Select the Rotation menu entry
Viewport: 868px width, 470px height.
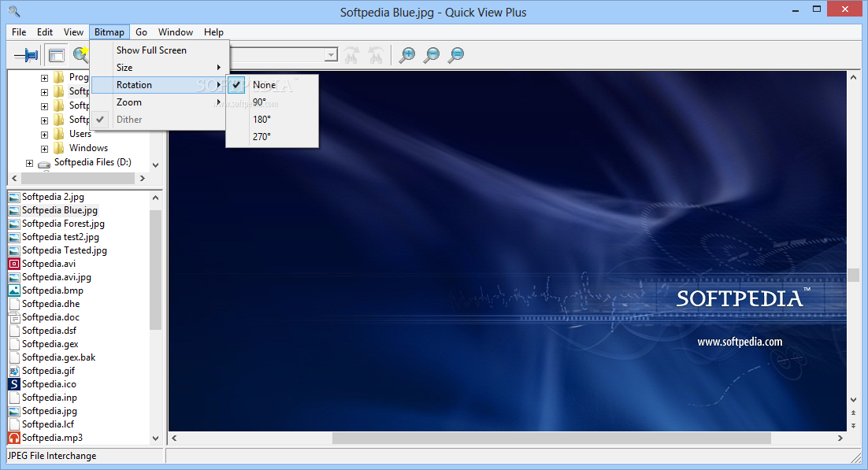click(x=158, y=85)
